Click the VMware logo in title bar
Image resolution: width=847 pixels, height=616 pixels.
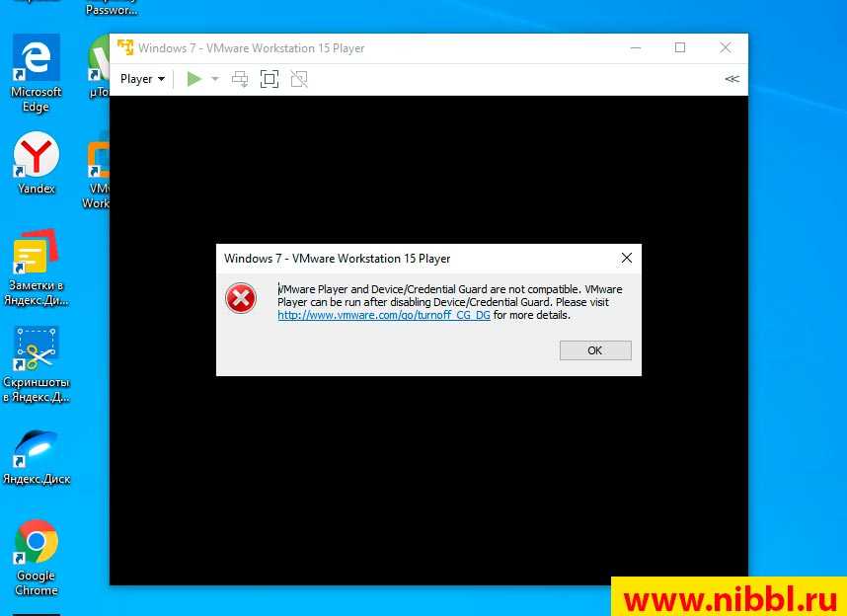tap(125, 47)
